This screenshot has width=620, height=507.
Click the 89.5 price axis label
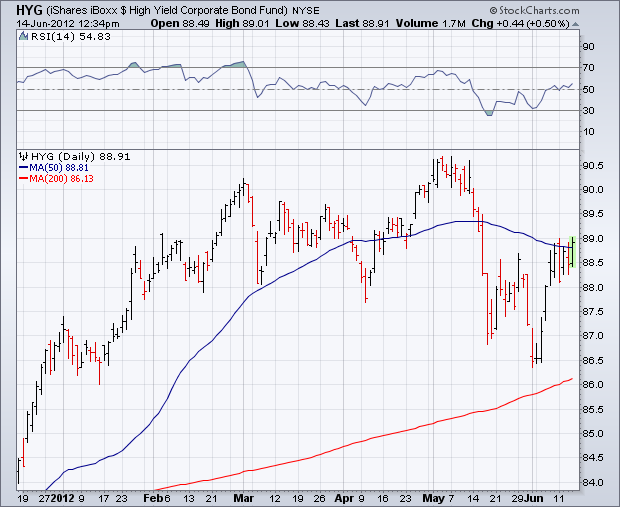[593, 214]
